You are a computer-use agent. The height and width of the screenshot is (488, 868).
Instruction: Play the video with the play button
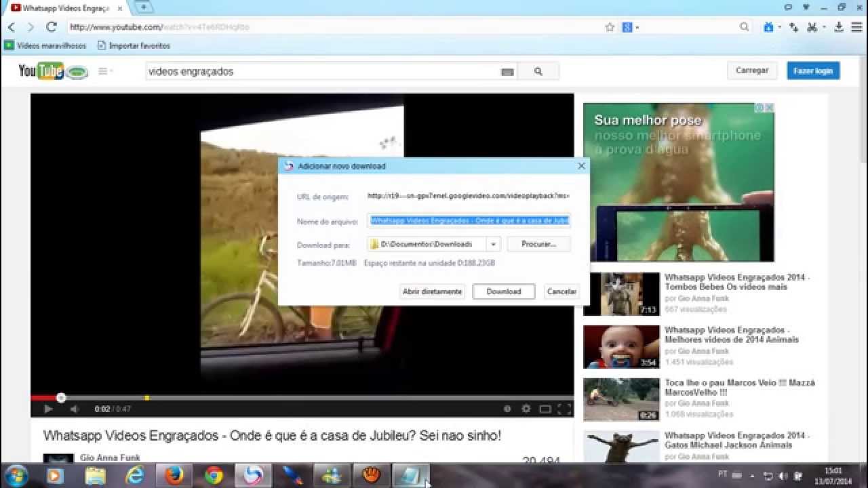(48, 409)
